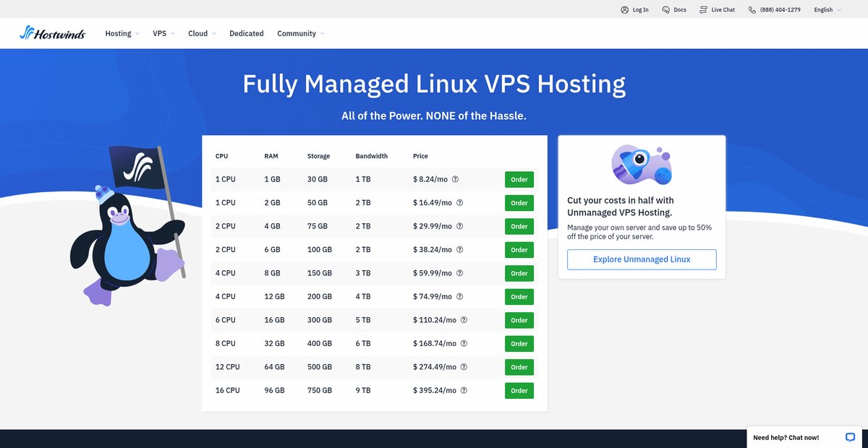Click the help icon next to $ 29.99/mo
Viewport: 868px width, 448px height.
pyautogui.click(x=459, y=226)
